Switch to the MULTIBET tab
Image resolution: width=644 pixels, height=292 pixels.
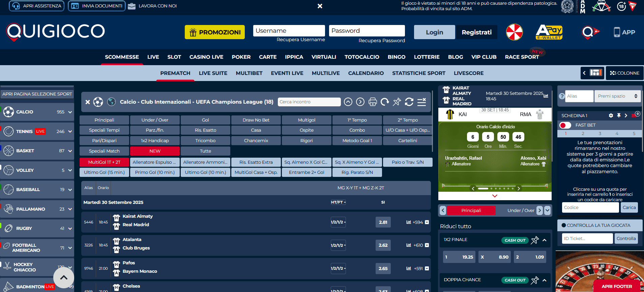(249, 73)
